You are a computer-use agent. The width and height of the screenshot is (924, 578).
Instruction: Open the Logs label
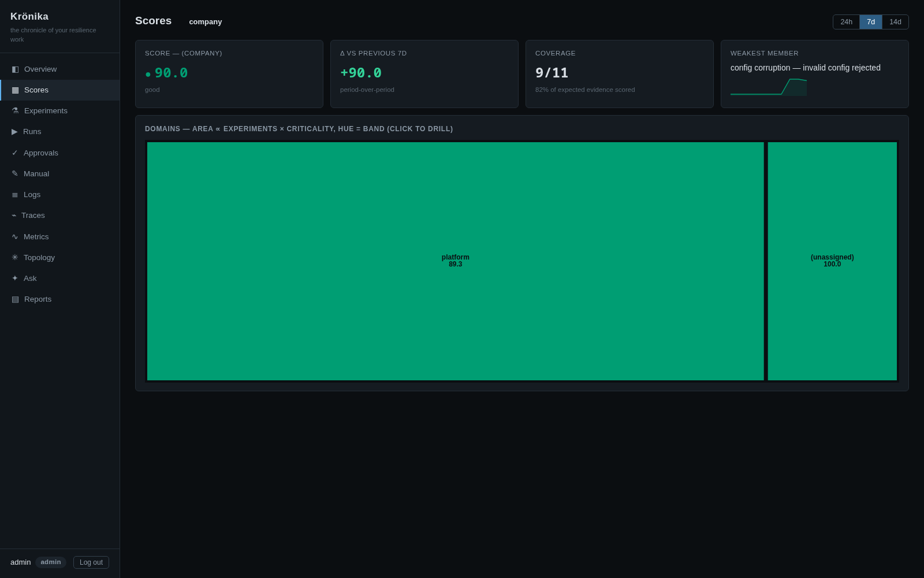32,195
